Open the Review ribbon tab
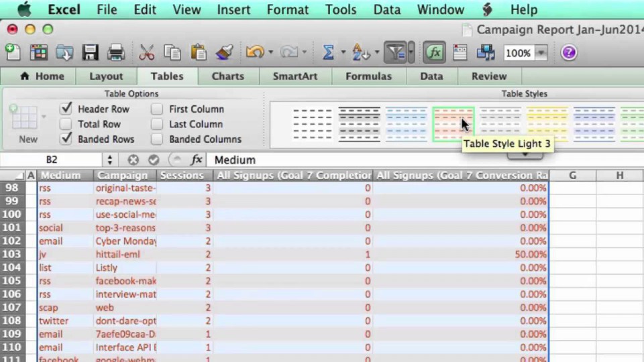 coord(489,76)
